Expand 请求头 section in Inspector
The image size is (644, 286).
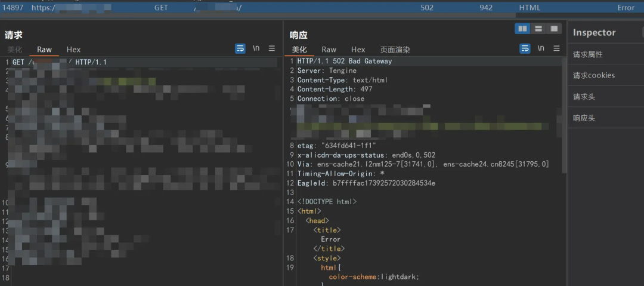[584, 97]
